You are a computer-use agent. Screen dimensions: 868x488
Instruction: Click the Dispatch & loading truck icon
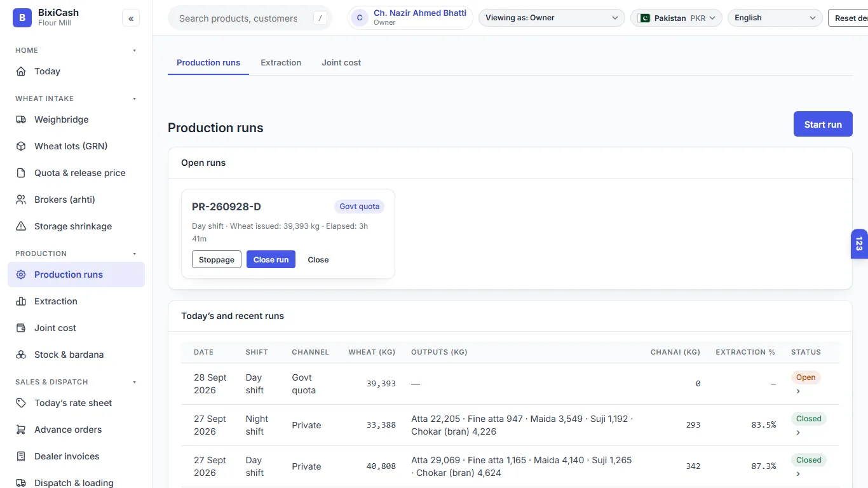tap(21, 483)
